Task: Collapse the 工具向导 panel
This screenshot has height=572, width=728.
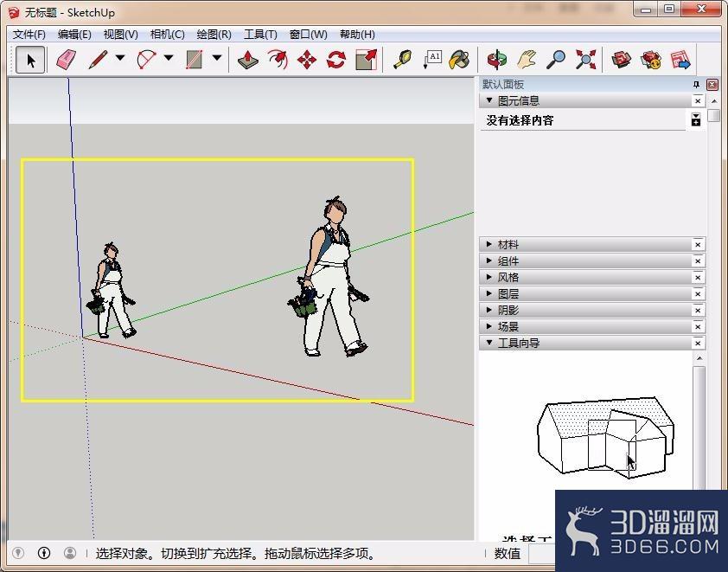Action: 489,343
